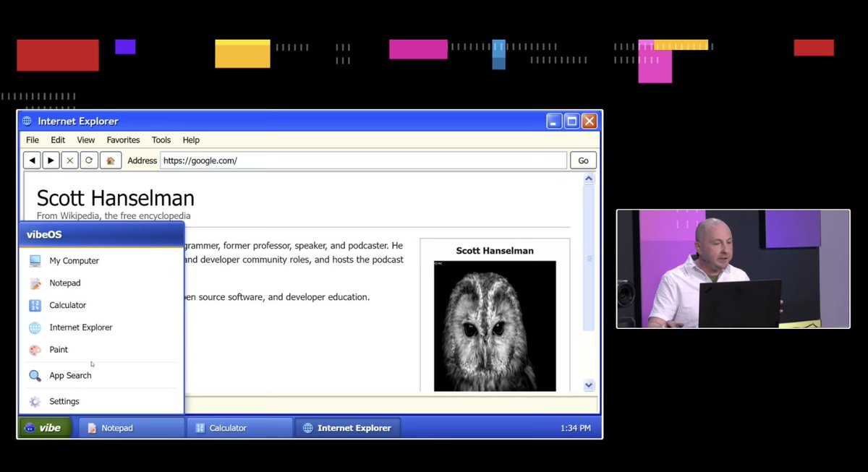Select Internet Explorer taskbar button
The image size is (868, 472).
(x=347, y=428)
